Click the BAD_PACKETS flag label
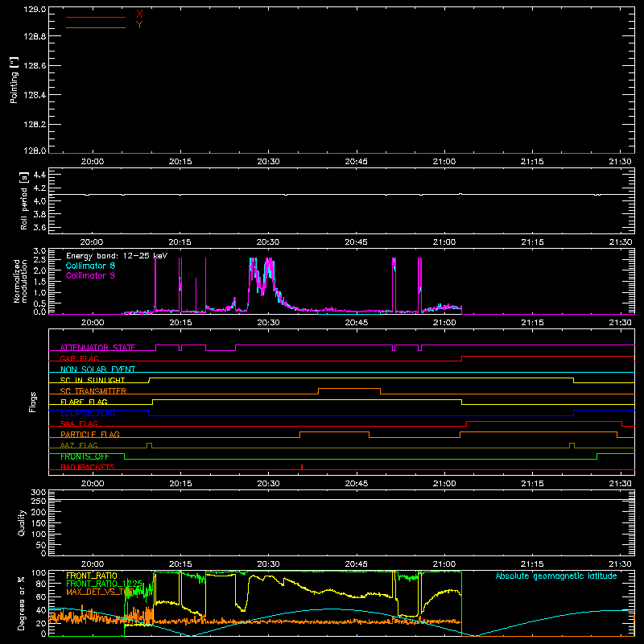Screen dimensions: 644x644 [x=88, y=467]
